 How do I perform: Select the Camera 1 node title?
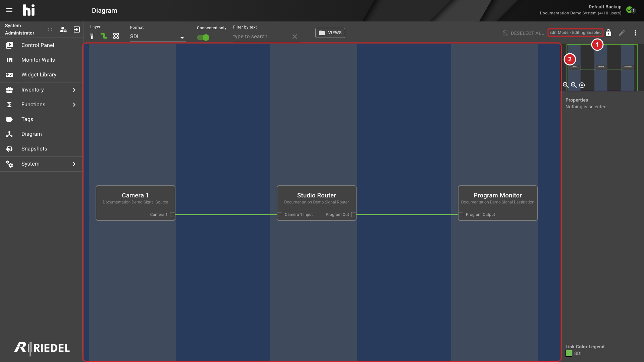click(135, 195)
